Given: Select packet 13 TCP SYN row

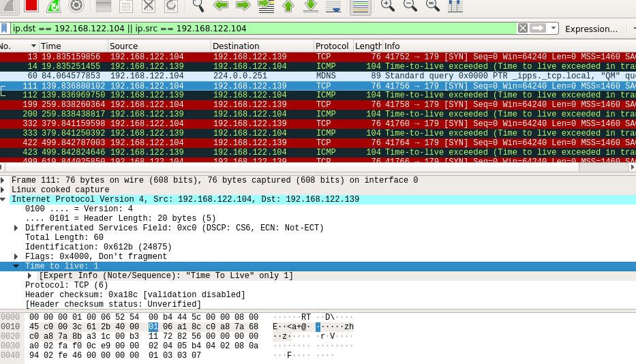Looking at the screenshot, I should 318,57.
